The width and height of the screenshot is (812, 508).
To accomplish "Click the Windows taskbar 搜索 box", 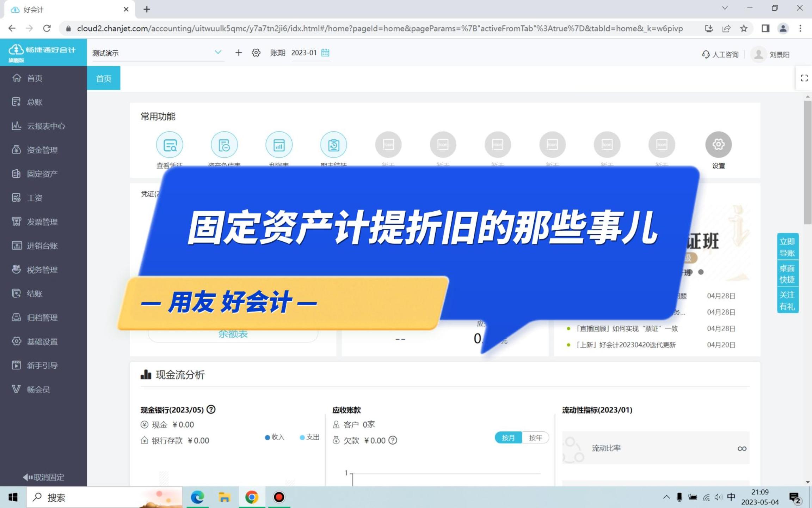I will (104, 497).
